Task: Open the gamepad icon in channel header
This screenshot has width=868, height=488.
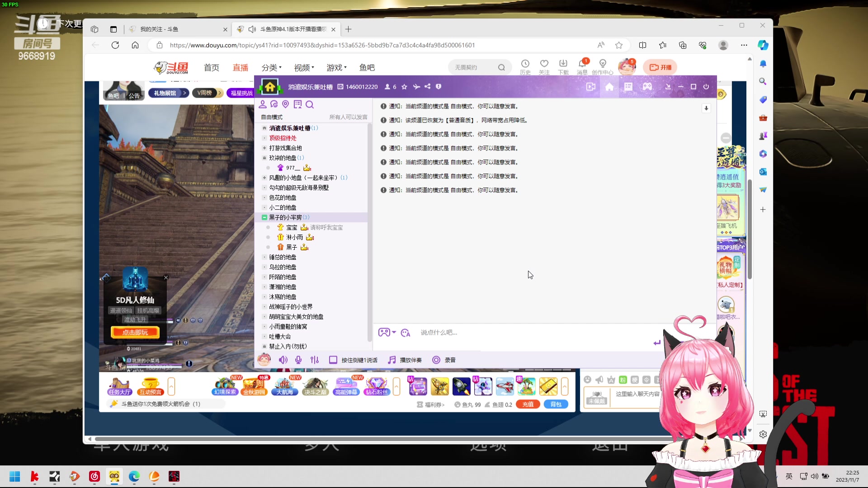Action: pos(647,87)
